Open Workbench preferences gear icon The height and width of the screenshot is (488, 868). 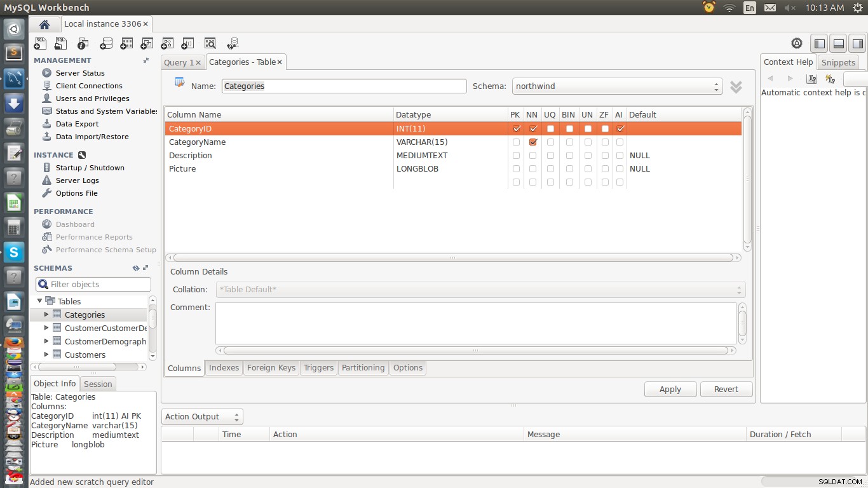point(797,43)
